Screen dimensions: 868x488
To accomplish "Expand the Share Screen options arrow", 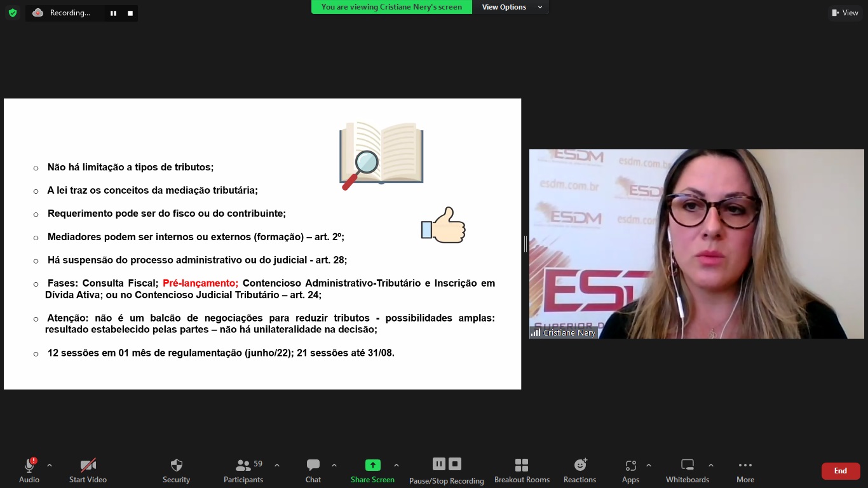I will [x=397, y=465].
